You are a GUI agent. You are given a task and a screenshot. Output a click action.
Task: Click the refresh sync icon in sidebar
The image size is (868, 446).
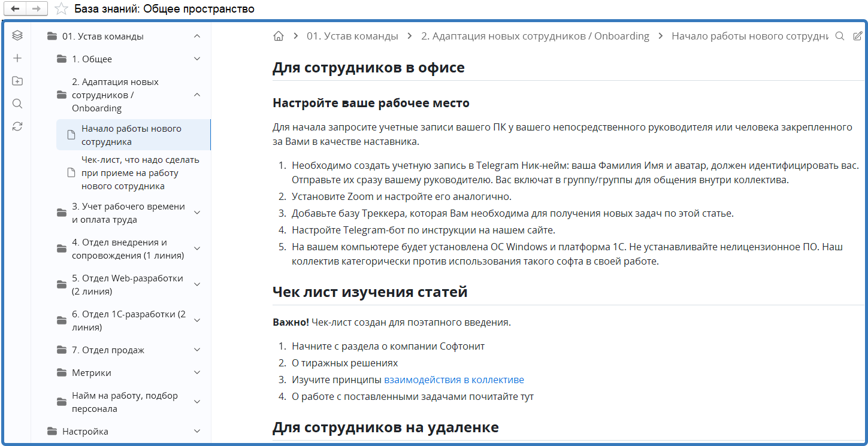pos(17,126)
